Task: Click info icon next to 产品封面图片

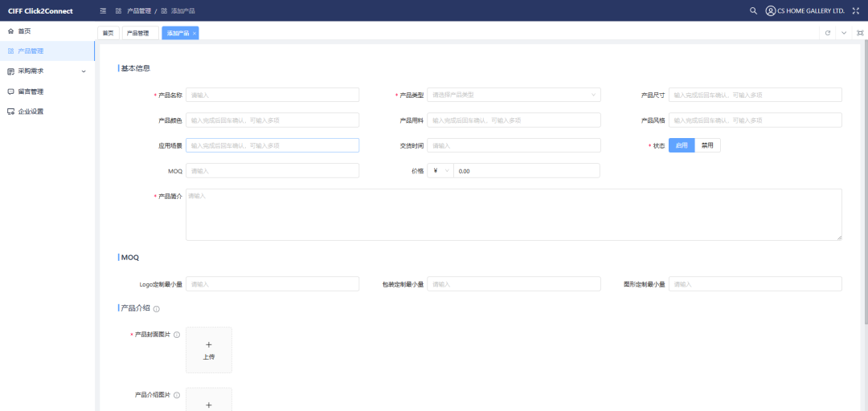Action: (x=177, y=335)
